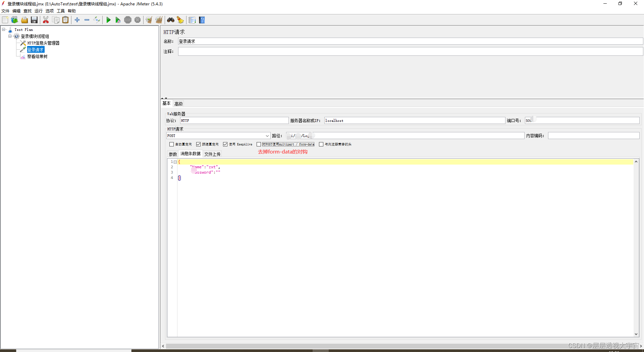Screen dimensions: 644x352
Task: Click the split pane collapse arrows
Action: tap(164, 98)
